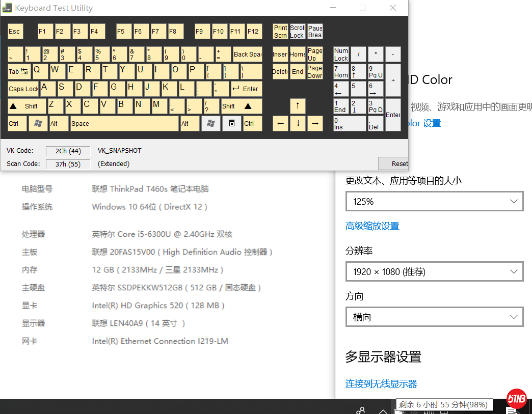The height and width of the screenshot is (414, 532).
Task: Open the 横向 orientation dropdown
Action: [x=435, y=317]
